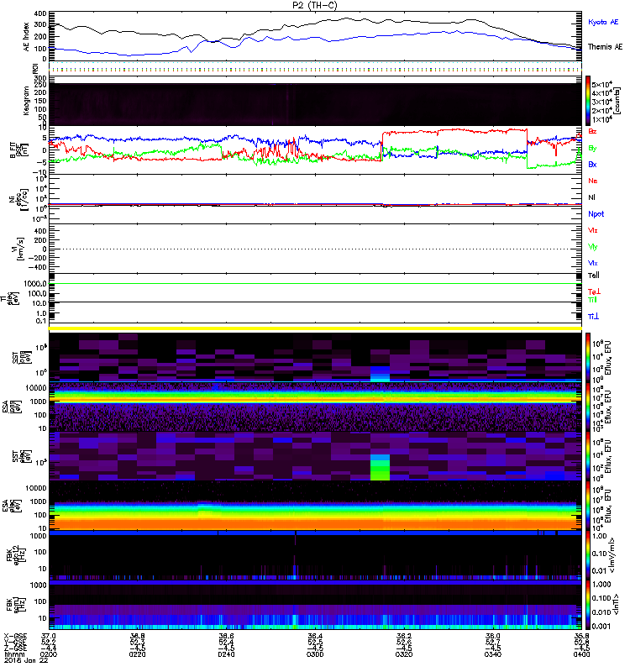Click the red Ne density legend label

point(592,181)
